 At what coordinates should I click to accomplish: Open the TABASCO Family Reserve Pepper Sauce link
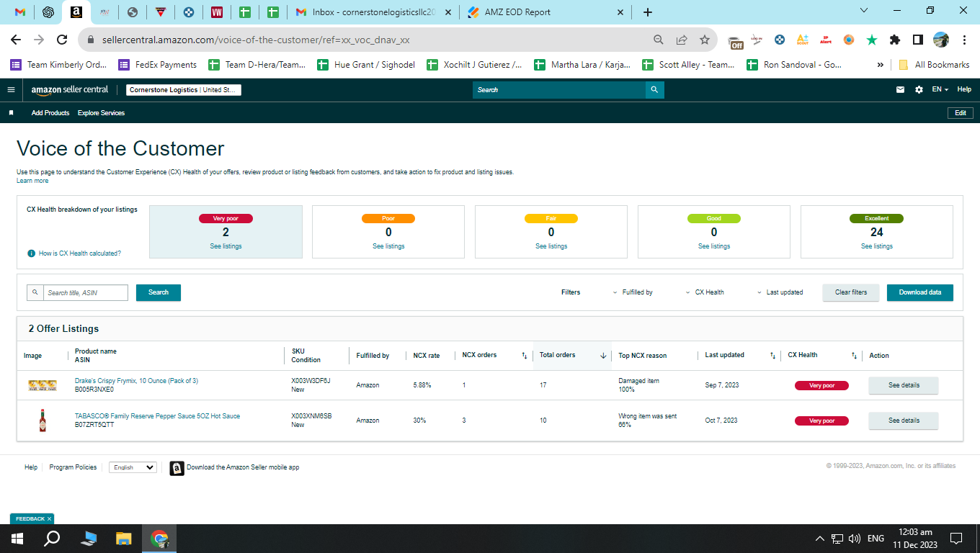pos(157,416)
